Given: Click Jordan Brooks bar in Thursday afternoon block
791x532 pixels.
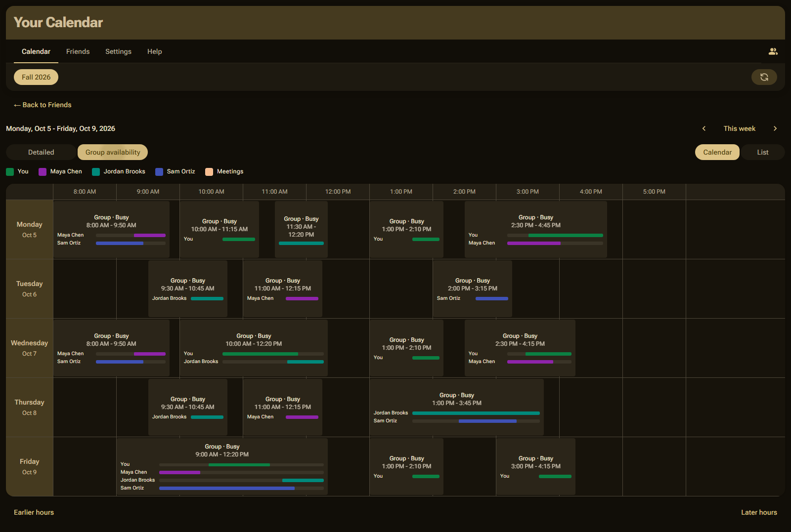Looking at the screenshot, I should point(476,413).
